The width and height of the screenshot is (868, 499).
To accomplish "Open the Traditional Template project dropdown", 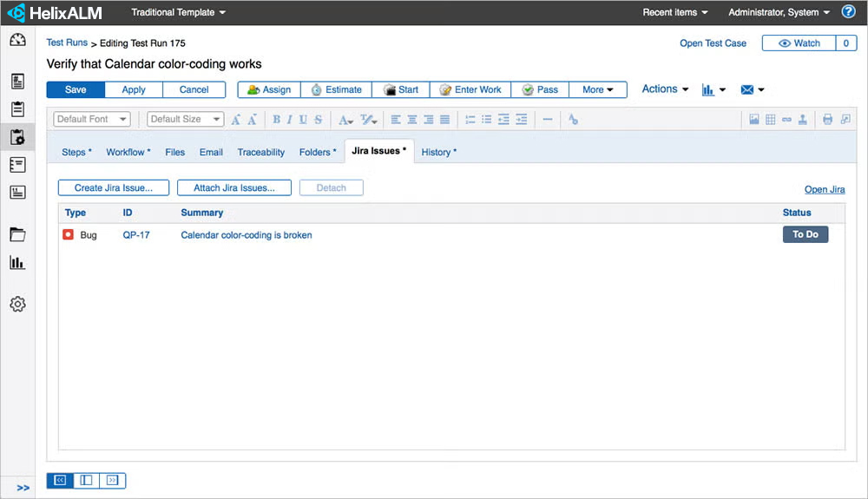I will click(178, 12).
